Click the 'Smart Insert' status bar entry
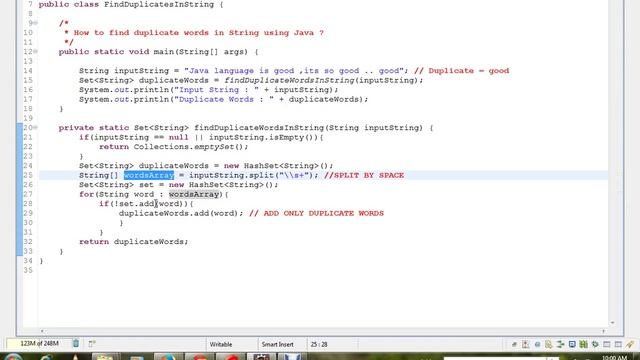 (278, 344)
